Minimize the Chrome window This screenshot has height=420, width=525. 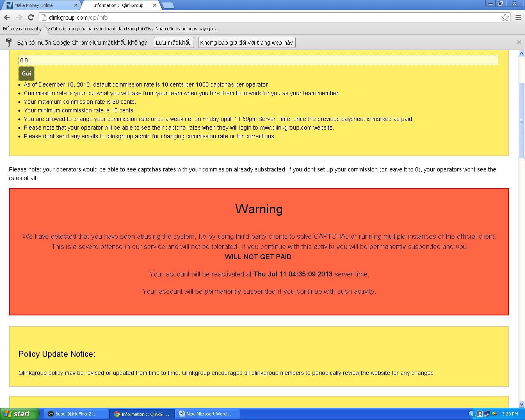pos(491,4)
